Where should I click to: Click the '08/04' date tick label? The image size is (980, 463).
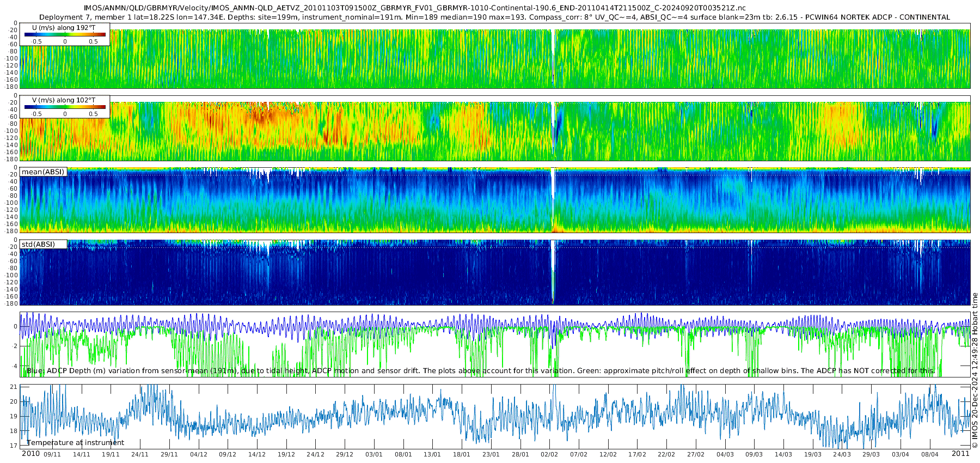pos(930,454)
